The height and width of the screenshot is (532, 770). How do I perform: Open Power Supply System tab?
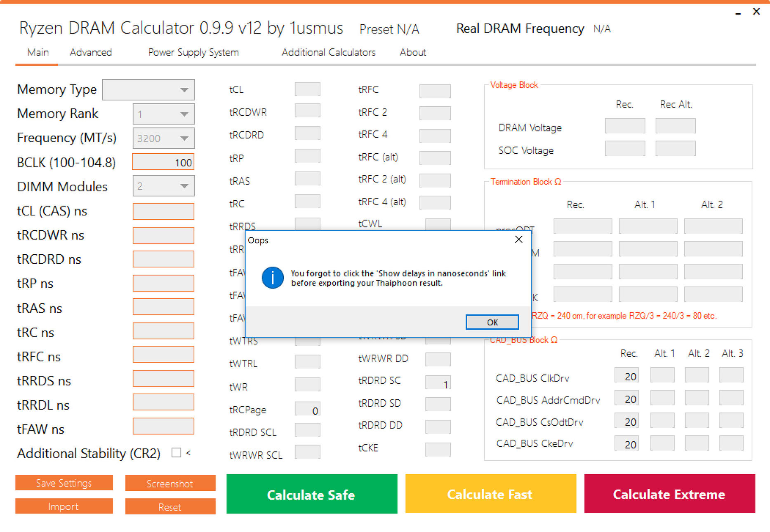coord(193,52)
